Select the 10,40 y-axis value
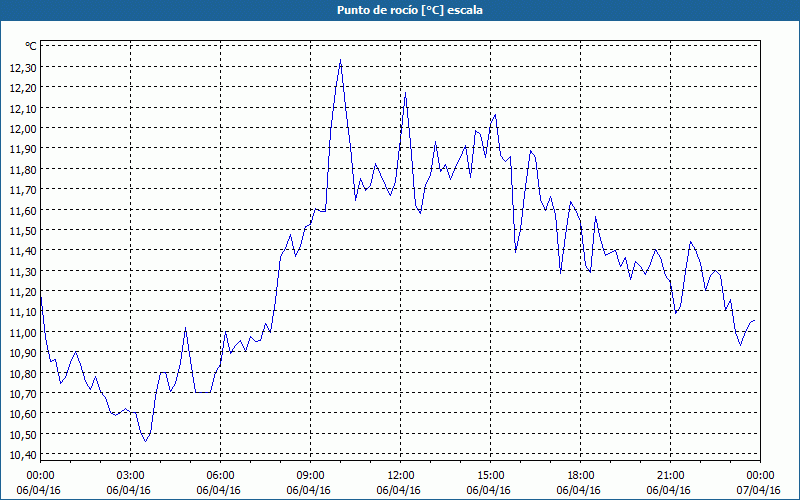The image size is (800, 500). (x=23, y=455)
